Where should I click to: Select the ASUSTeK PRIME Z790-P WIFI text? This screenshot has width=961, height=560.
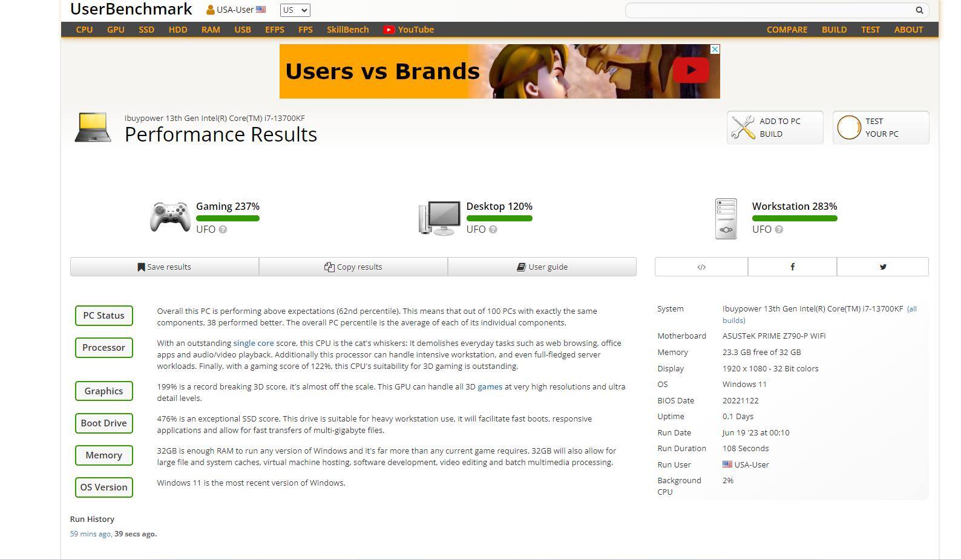click(774, 336)
